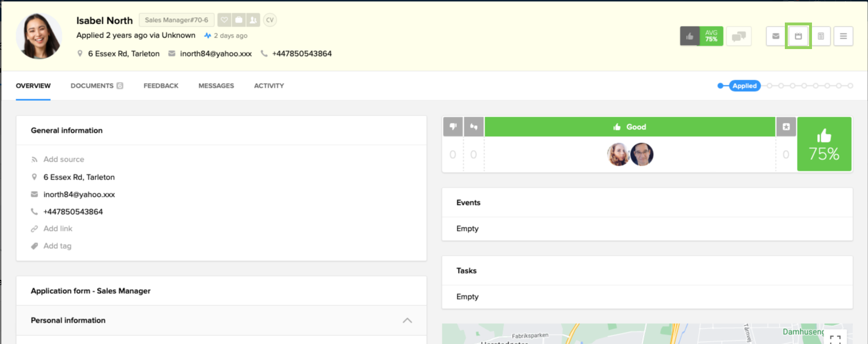
Task: Click the candidate name Isabel North
Action: pyautogui.click(x=105, y=21)
